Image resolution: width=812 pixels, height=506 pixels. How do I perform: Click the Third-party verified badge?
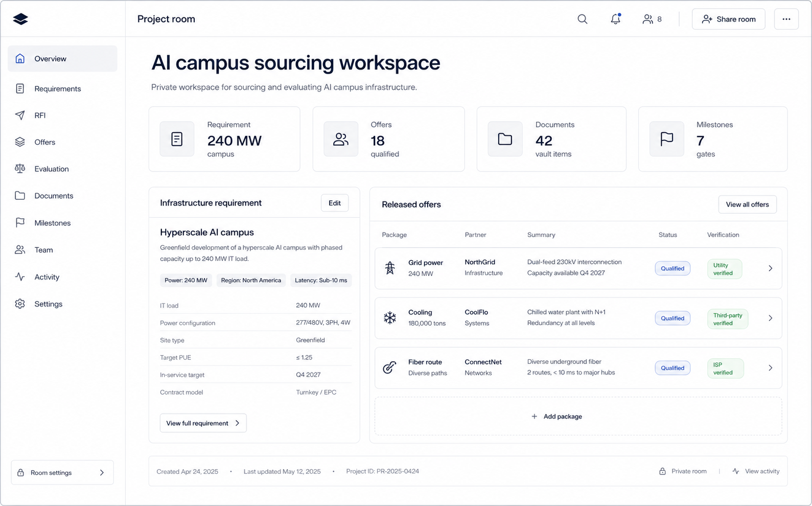728,319
